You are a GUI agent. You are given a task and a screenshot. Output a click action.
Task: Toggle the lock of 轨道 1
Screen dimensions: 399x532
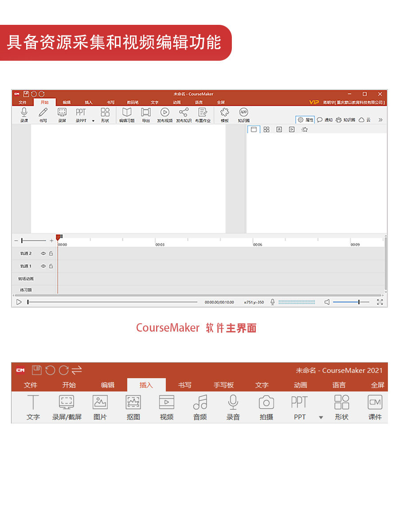51,266
